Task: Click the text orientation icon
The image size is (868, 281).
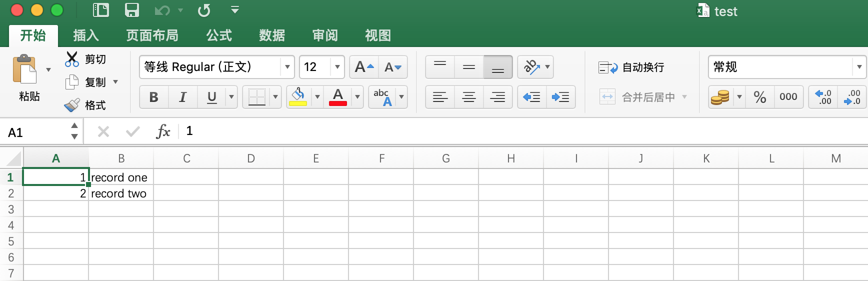Action: (531, 67)
